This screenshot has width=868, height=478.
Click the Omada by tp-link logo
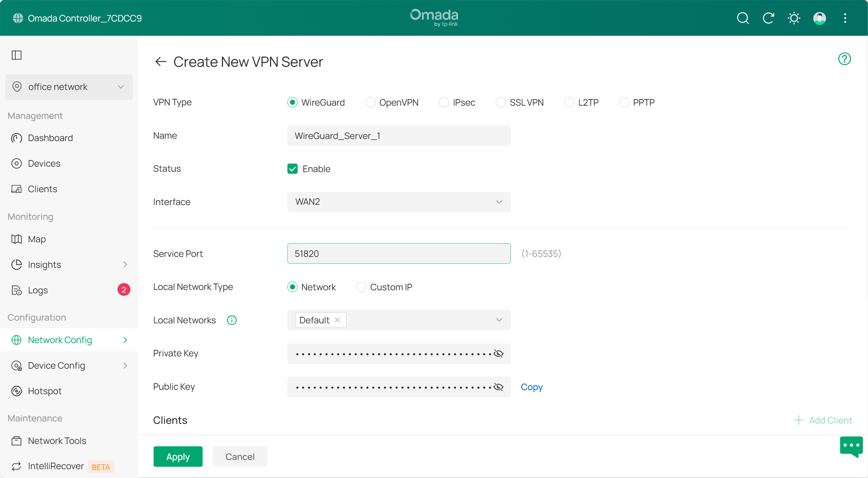coord(434,18)
